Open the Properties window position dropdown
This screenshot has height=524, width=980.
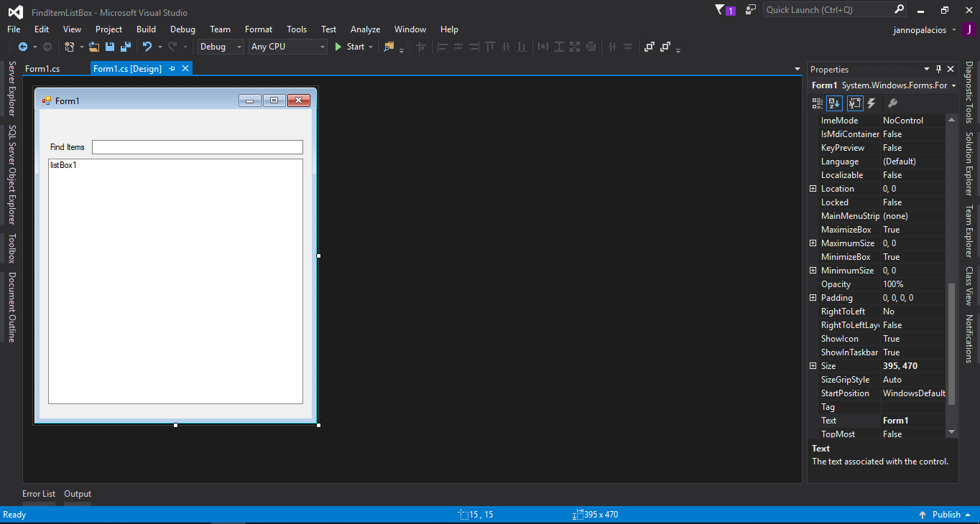click(x=927, y=70)
